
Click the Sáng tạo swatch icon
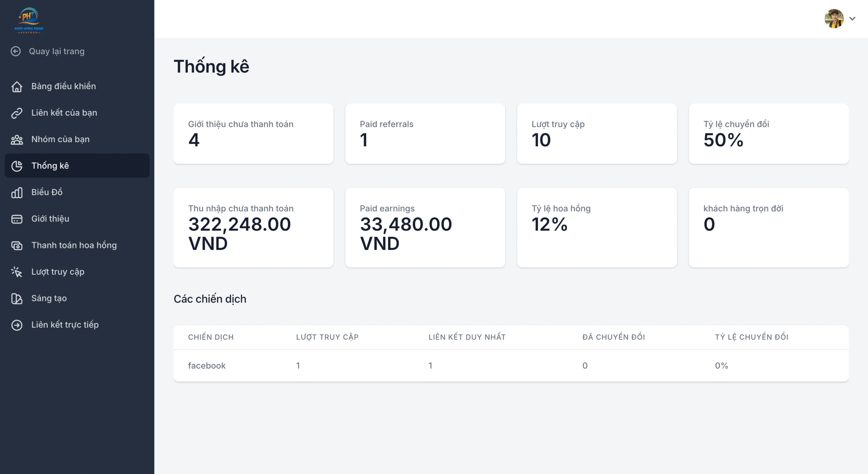pyautogui.click(x=17, y=298)
